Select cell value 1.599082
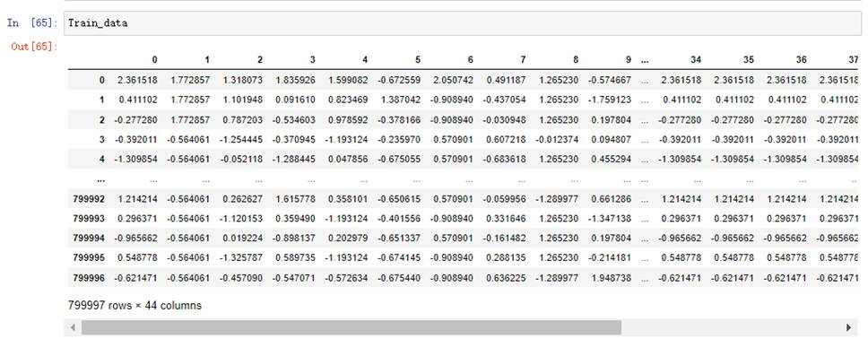The image size is (868, 339). 348,81
